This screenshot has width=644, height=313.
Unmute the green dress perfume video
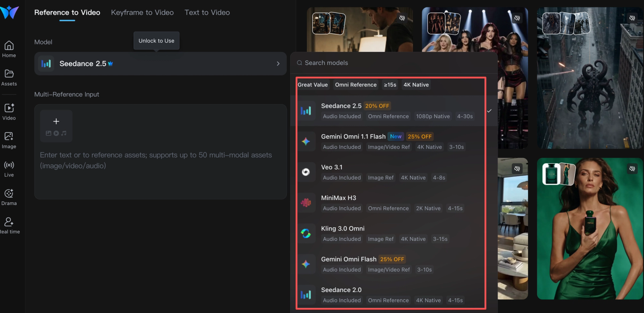point(632,169)
